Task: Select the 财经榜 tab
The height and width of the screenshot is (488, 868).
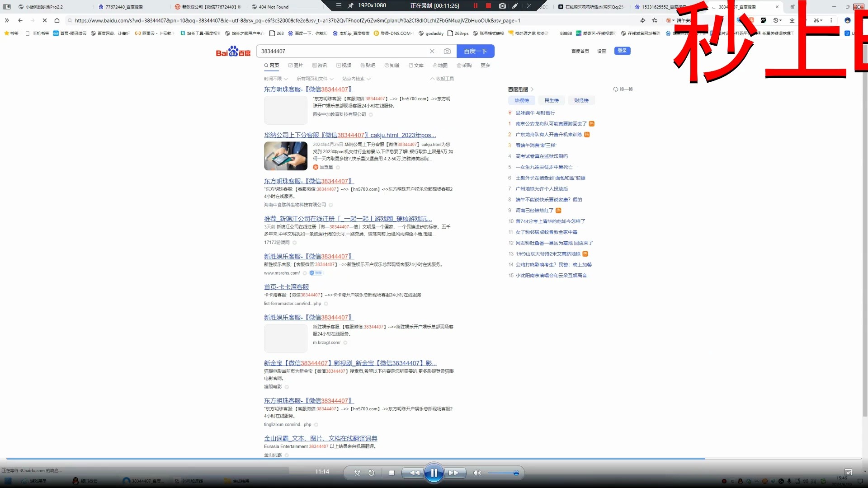Action: click(x=581, y=100)
